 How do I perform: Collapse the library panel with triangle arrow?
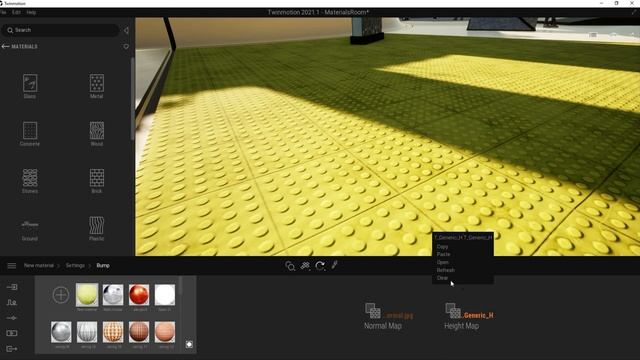tap(126, 30)
